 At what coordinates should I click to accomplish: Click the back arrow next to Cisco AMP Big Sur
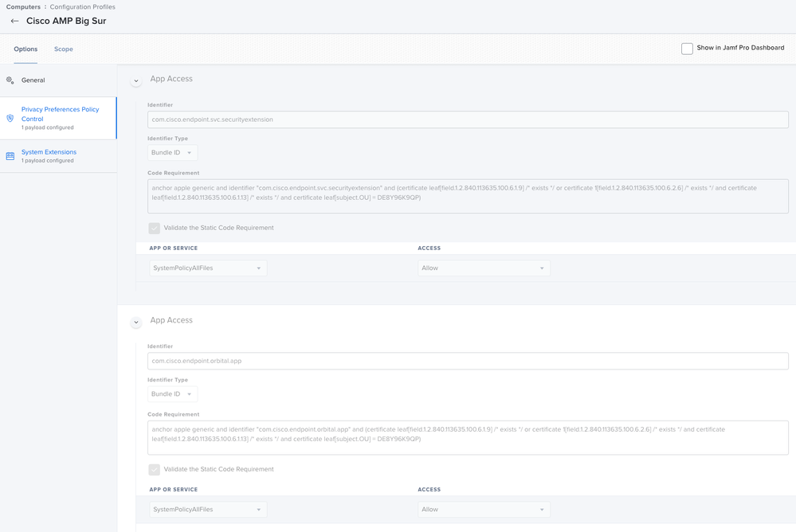[x=14, y=21]
